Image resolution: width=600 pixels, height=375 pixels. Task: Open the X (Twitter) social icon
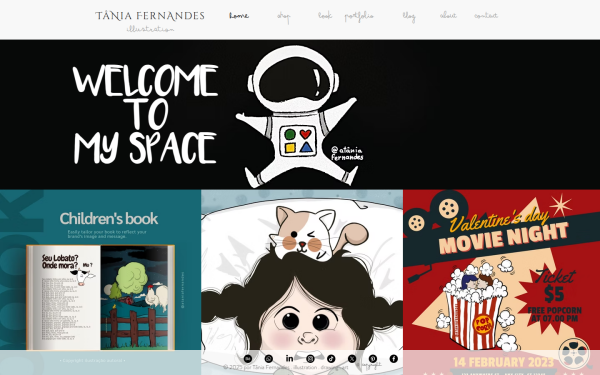(x=352, y=359)
